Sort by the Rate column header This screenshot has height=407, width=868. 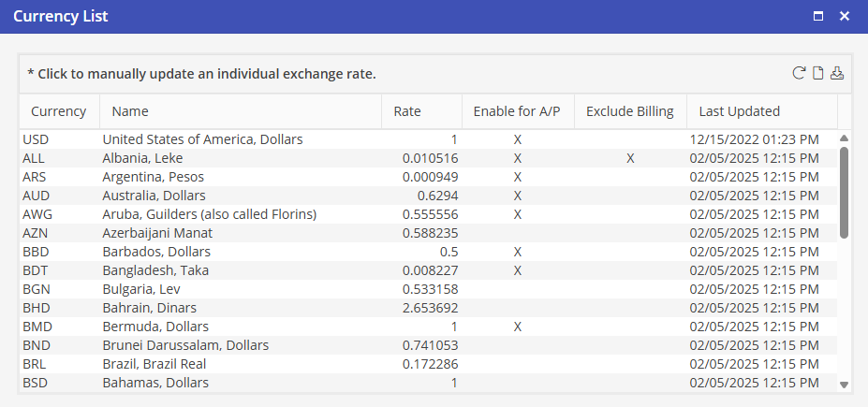pyautogui.click(x=407, y=111)
